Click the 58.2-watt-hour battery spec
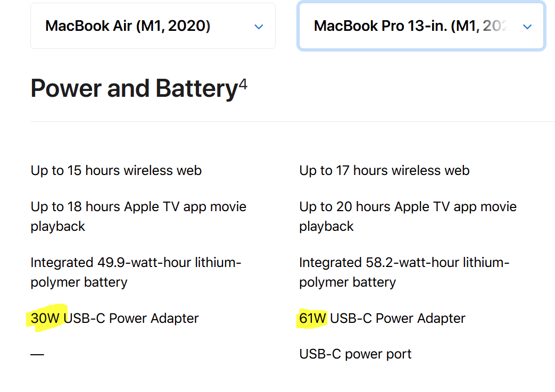This screenshot has width=555, height=392. pos(404,263)
